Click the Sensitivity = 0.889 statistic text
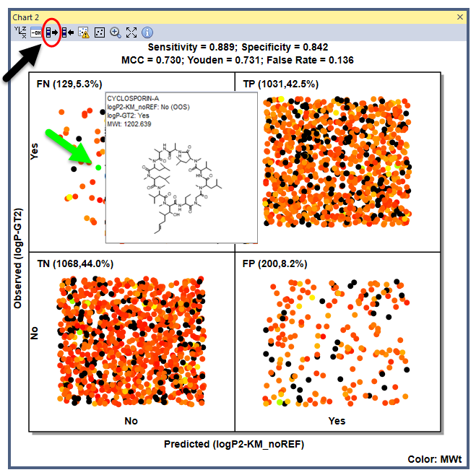Viewport: 476px width, 475px height. (x=191, y=48)
